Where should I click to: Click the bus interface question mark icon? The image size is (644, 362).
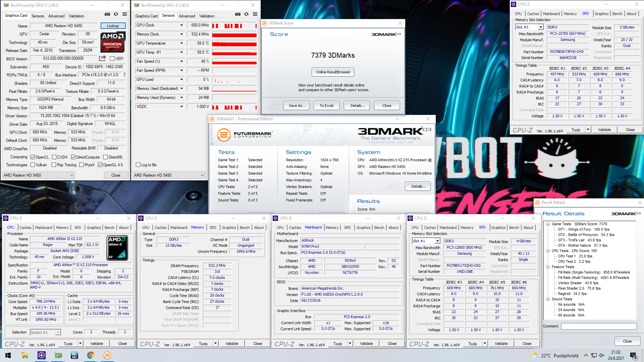coord(124,75)
